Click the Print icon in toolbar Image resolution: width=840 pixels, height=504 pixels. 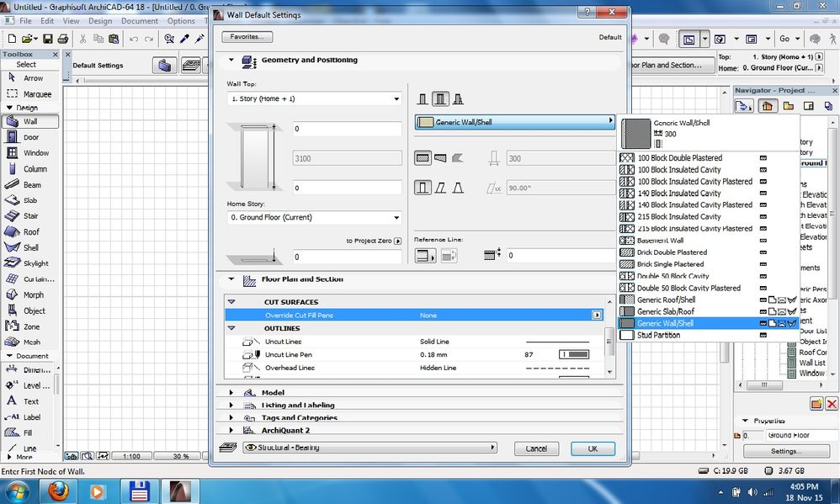62,39
